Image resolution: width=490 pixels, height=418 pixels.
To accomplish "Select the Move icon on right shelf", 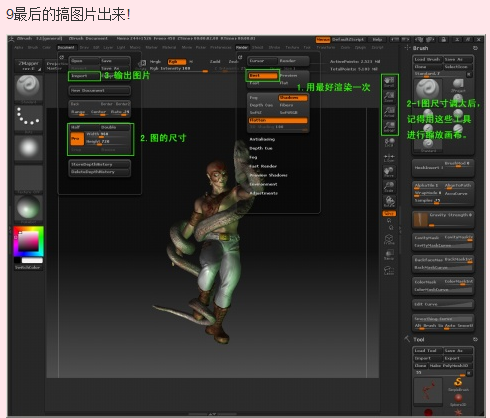I will tap(389, 171).
